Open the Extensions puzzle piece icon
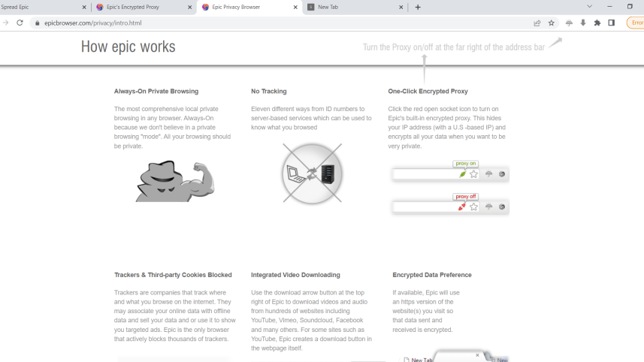This screenshot has height=362, width=644. [x=597, y=23]
